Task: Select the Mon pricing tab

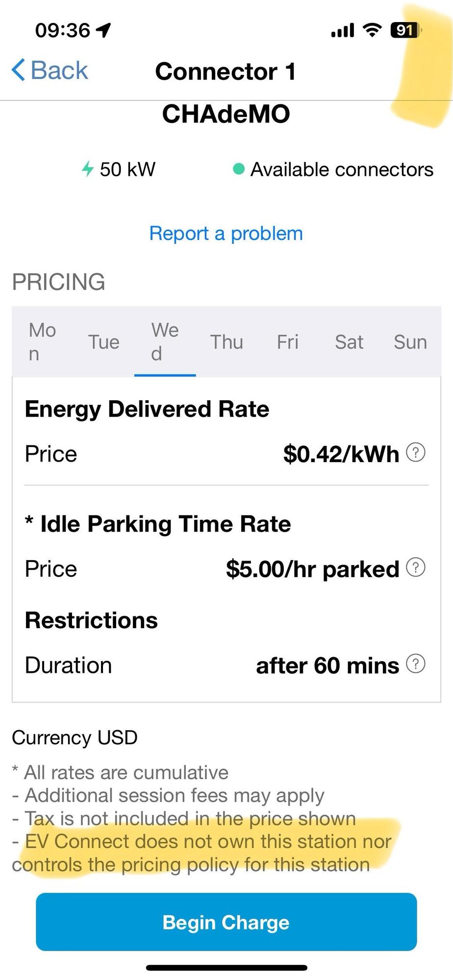Action: (42, 342)
